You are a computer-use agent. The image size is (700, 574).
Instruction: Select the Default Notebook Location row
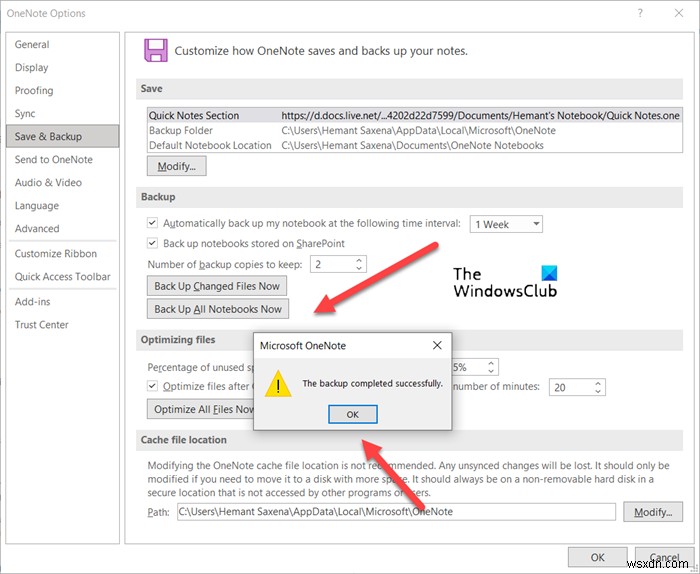coord(414,145)
